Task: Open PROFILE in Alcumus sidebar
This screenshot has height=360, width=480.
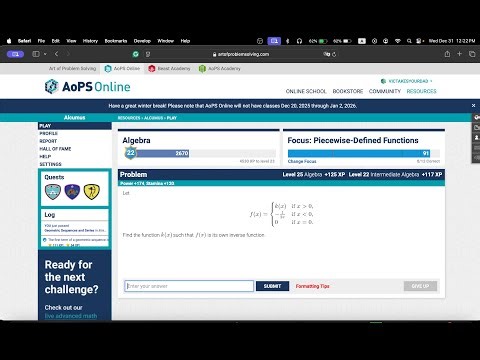Action: [x=49, y=133]
